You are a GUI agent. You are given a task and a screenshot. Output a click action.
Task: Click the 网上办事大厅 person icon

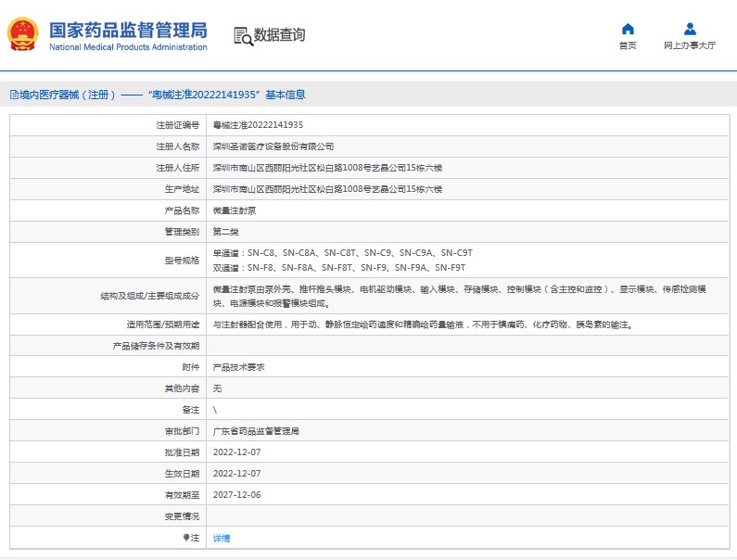pyautogui.click(x=690, y=29)
